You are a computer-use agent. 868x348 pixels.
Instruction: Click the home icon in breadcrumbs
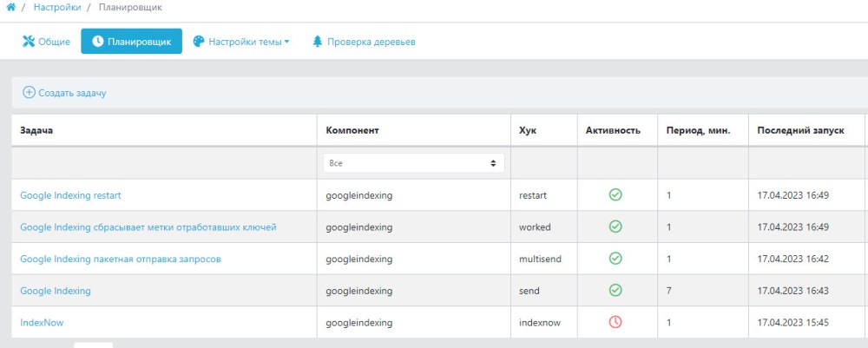pyautogui.click(x=10, y=8)
